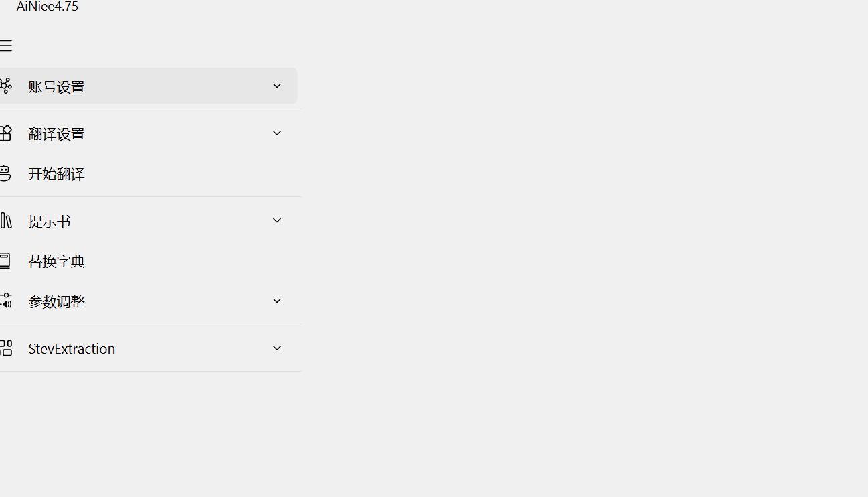This screenshot has width=868, height=497.
Task: Expand the 翻译设置 chevron arrow
Action: pyautogui.click(x=277, y=133)
